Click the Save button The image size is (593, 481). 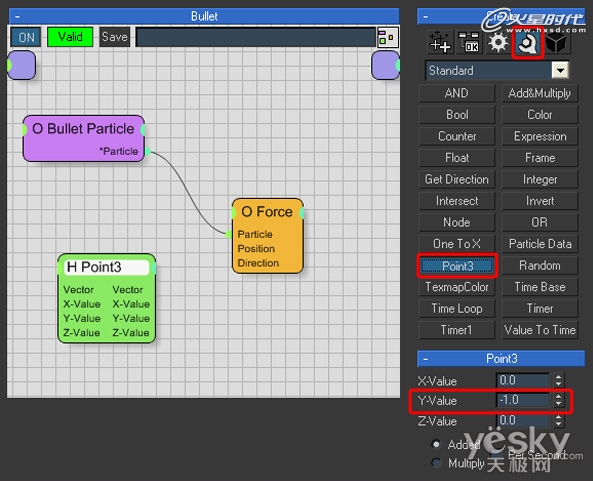click(x=115, y=37)
